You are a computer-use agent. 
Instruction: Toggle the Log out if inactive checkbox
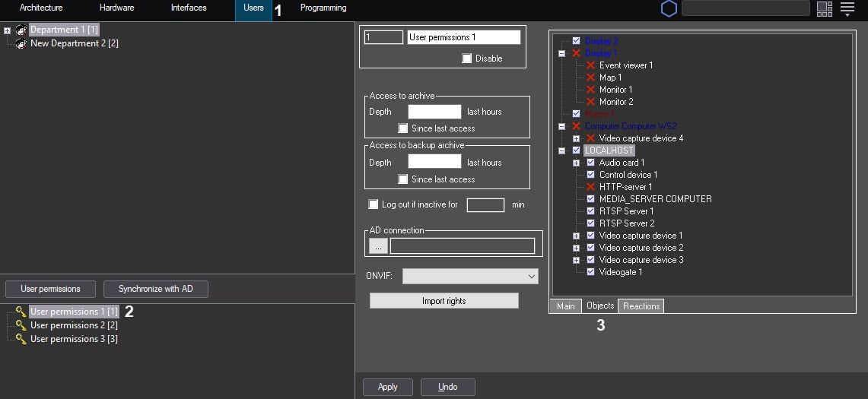pos(373,204)
